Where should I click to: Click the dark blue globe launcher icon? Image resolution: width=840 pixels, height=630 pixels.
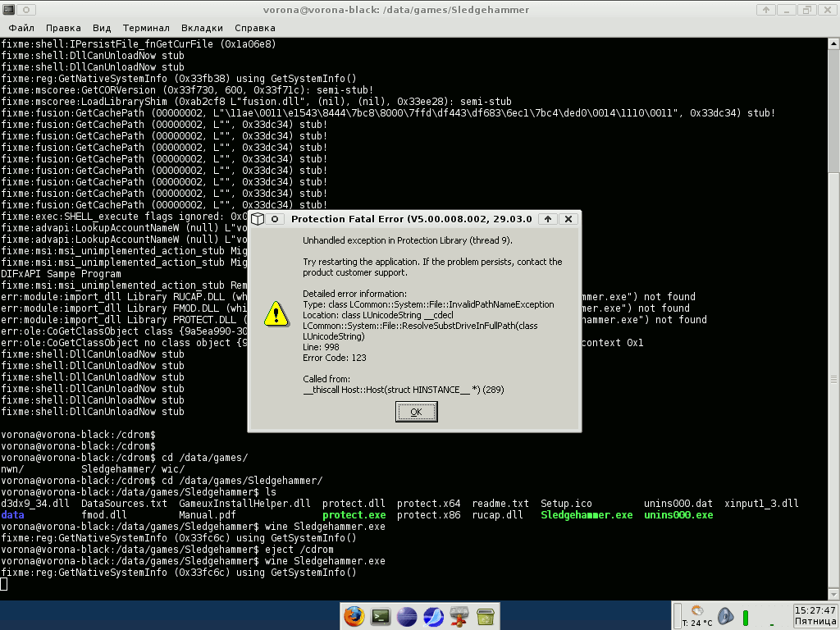tap(407, 616)
